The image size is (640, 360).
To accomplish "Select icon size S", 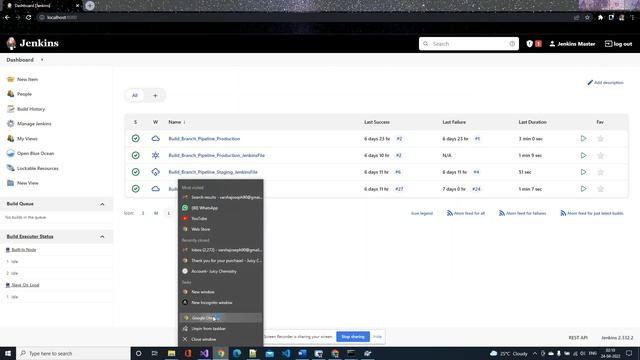I will (143, 213).
